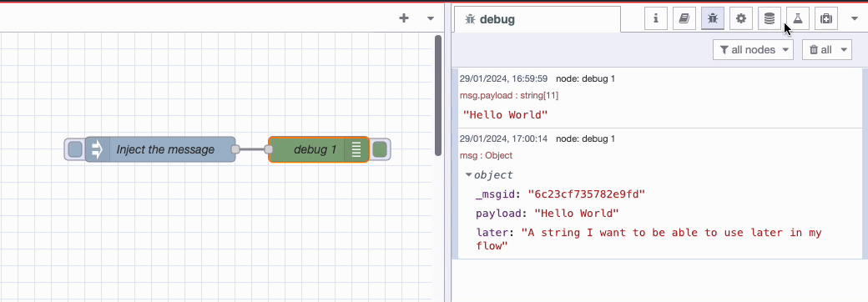Select the debug bug icon tab
This screenshot has height=302, width=868.
713,19
